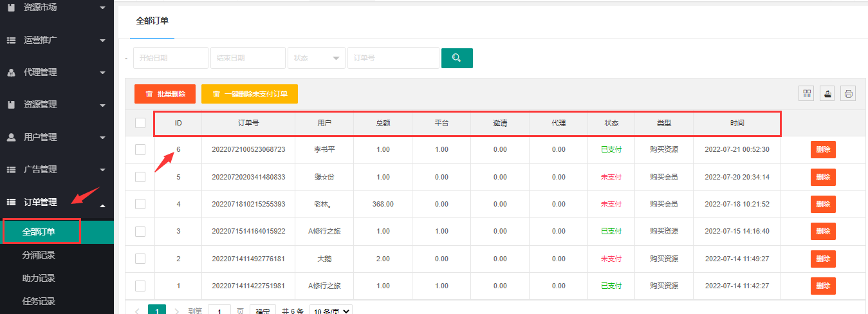
Task: Delete the order from 老林。
Action: [x=823, y=204]
